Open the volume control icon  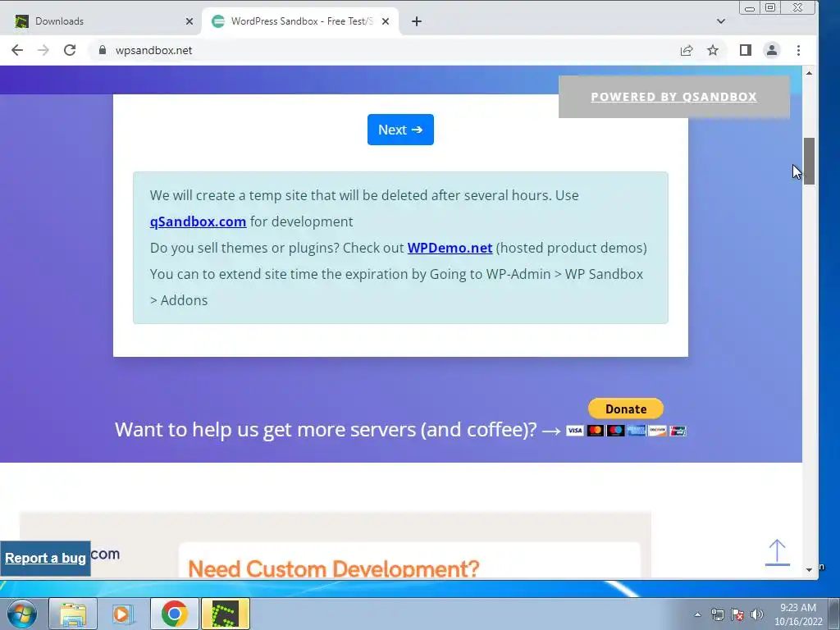[757, 614]
